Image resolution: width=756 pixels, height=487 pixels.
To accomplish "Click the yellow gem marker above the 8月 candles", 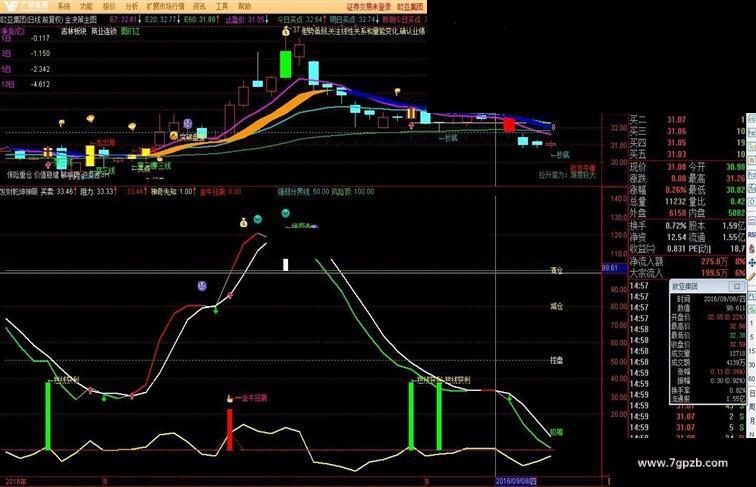I will coord(132,126).
